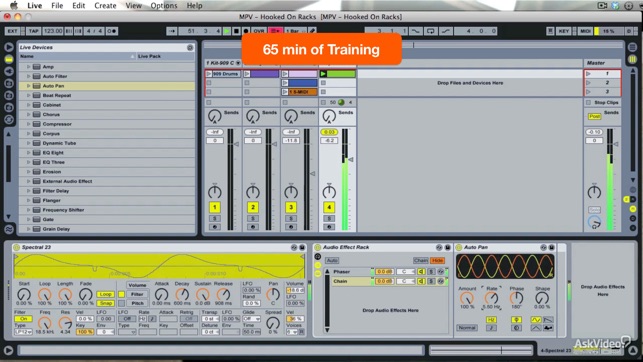
Task: Launch the green clip on track 4
Action: (x=323, y=74)
